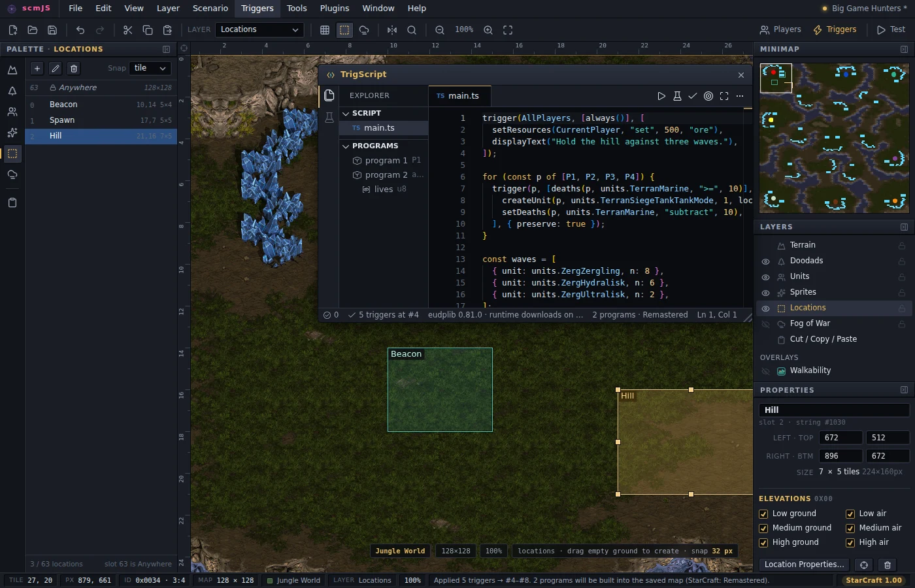Toggle the Low ground elevation checkbox
Image resolution: width=915 pixels, height=588 pixels.
[763, 514]
